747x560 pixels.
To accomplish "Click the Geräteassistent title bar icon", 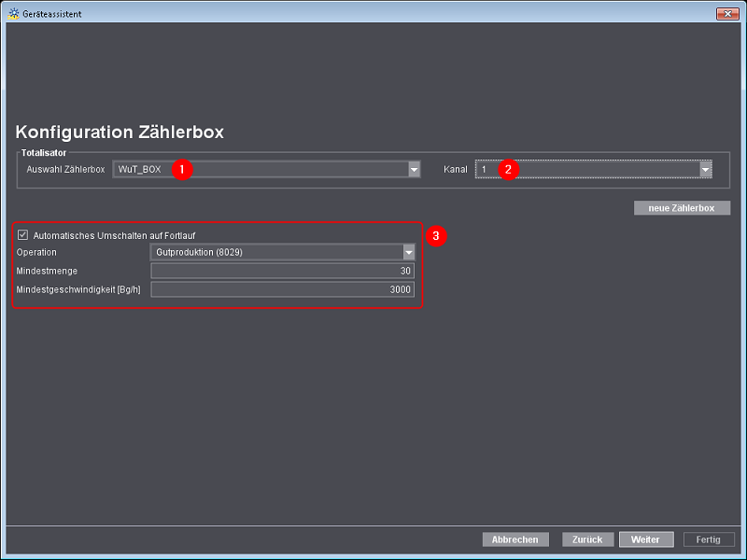I will pyautogui.click(x=13, y=14).
